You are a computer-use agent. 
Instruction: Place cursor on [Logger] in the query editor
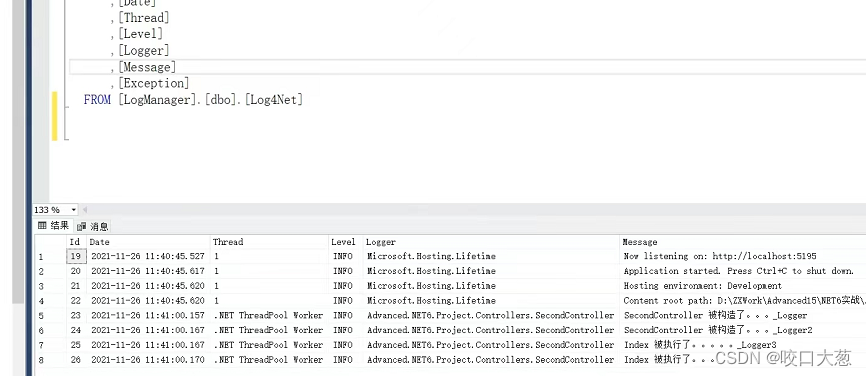tap(144, 50)
